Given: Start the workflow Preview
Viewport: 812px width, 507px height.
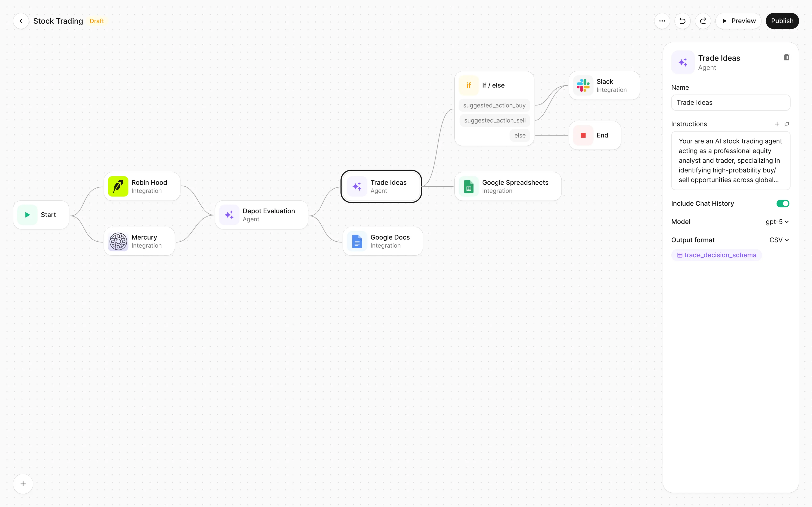Looking at the screenshot, I should 738,21.
